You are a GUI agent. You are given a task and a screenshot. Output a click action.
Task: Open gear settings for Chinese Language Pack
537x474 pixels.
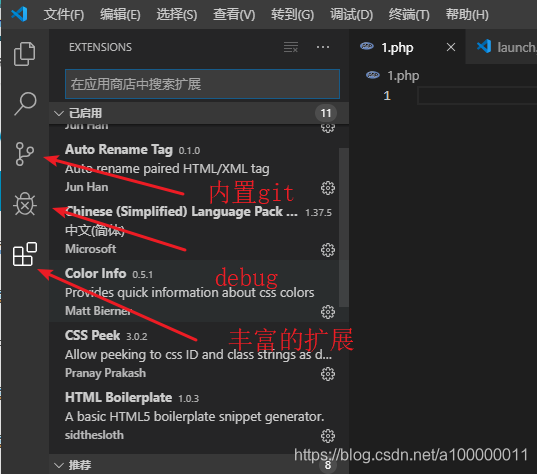[x=328, y=250]
